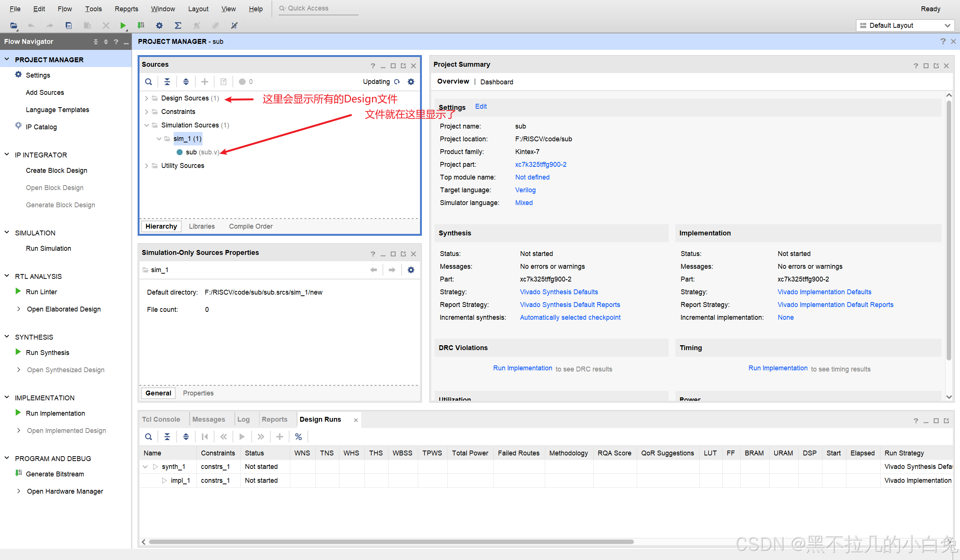Toggle the missing sources filter circle
This screenshot has height=560, width=960.
[242, 82]
